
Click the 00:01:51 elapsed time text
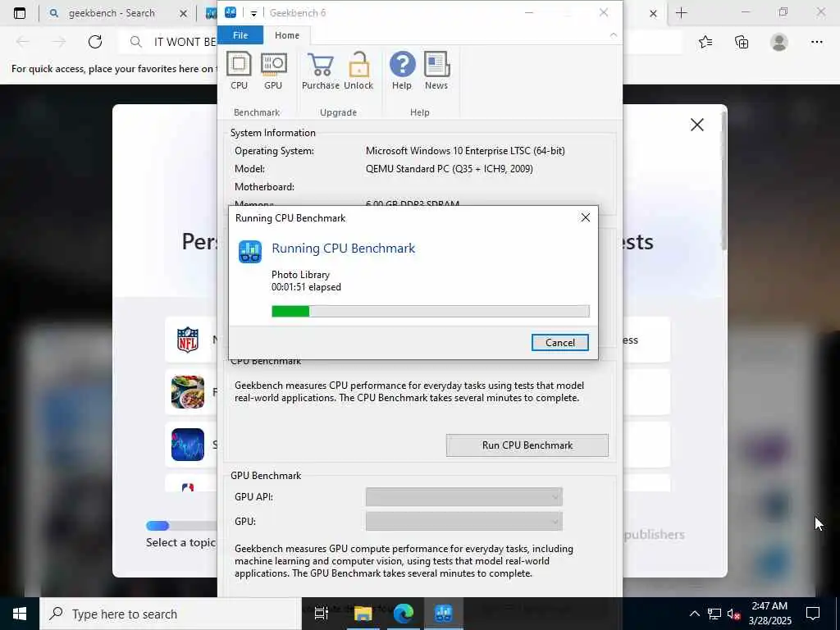pos(306,287)
